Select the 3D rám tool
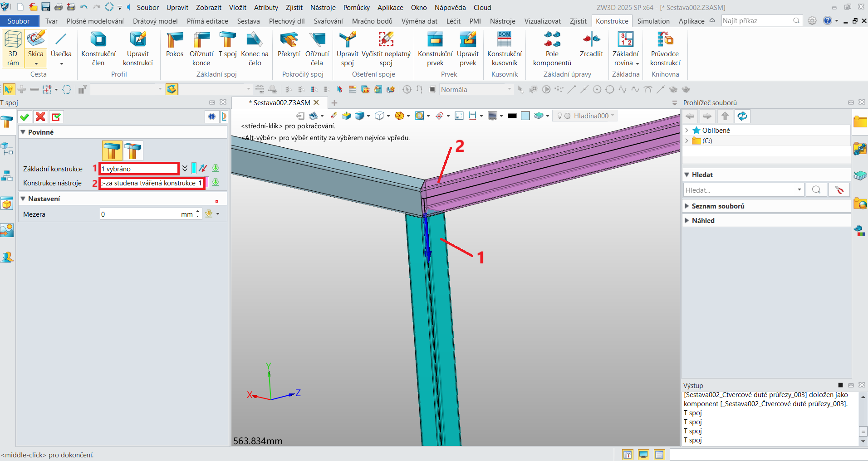The height and width of the screenshot is (461, 868). click(x=13, y=49)
